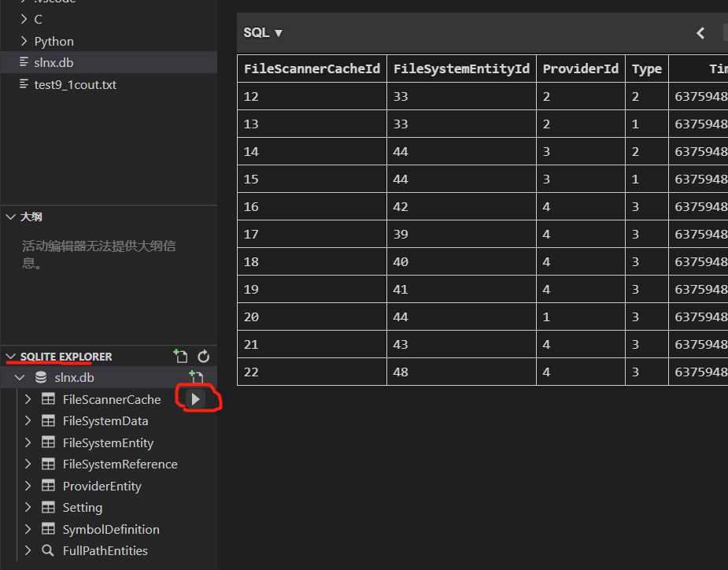Click the ProviderId column header
This screenshot has width=728, height=570.
click(x=581, y=68)
